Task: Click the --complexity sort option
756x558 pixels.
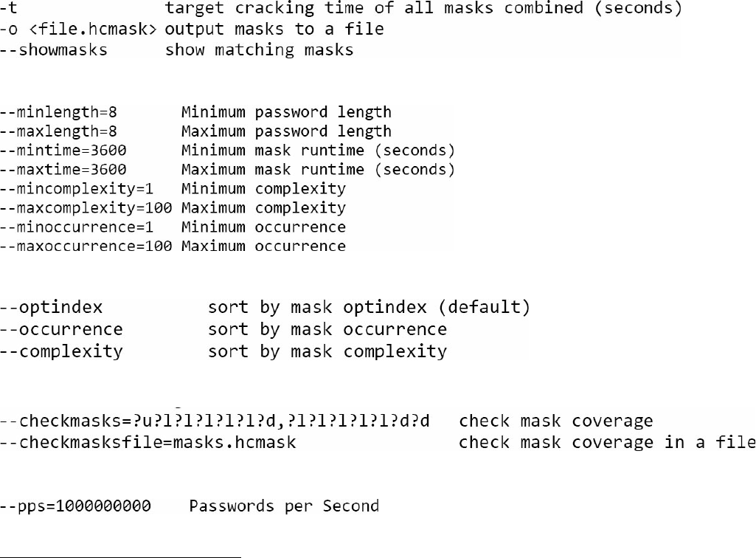Action: (62, 351)
